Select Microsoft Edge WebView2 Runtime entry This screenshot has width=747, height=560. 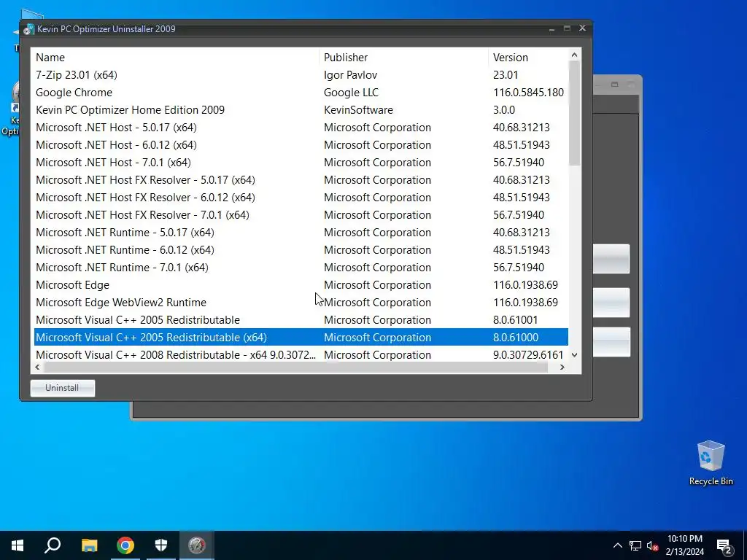pyautogui.click(x=301, y=303)
